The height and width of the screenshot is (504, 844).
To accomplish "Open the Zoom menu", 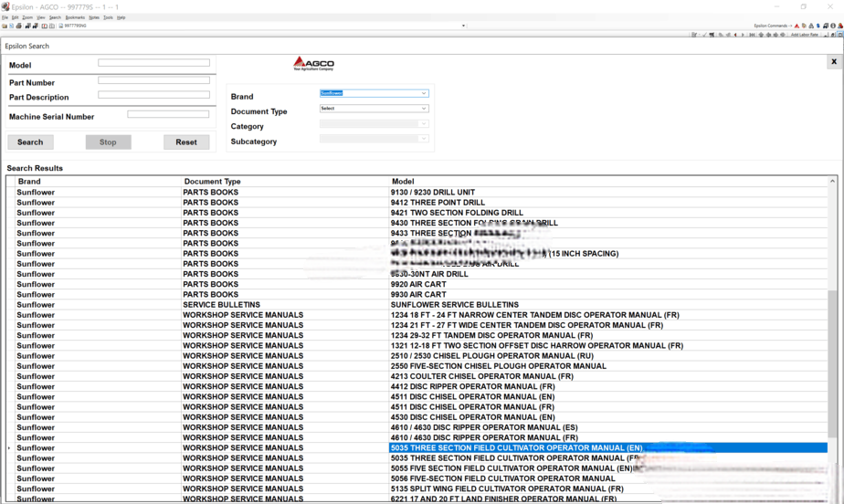I will click(27, 17).
